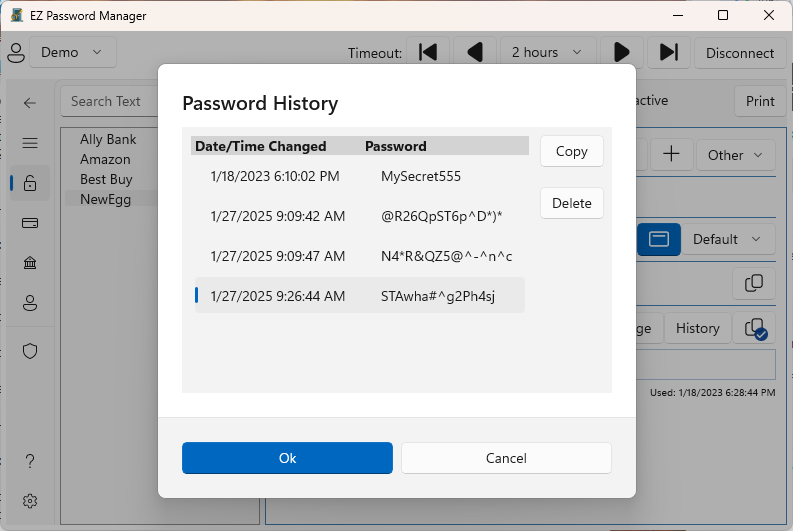This screenshot has width=793, height=531.
Task: Open the identities person icon in sidebar
Action: pos(30,302)
